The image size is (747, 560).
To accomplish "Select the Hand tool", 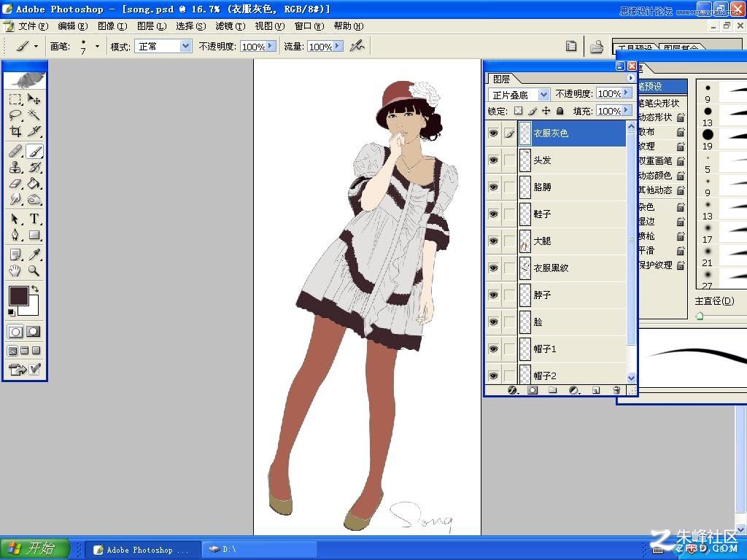I will [x=15, y=271].
